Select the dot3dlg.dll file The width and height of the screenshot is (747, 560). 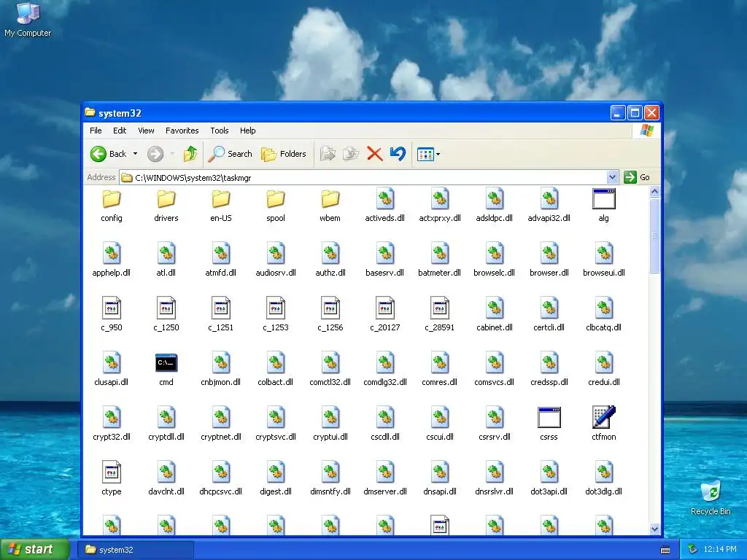[x=603, y=480]
